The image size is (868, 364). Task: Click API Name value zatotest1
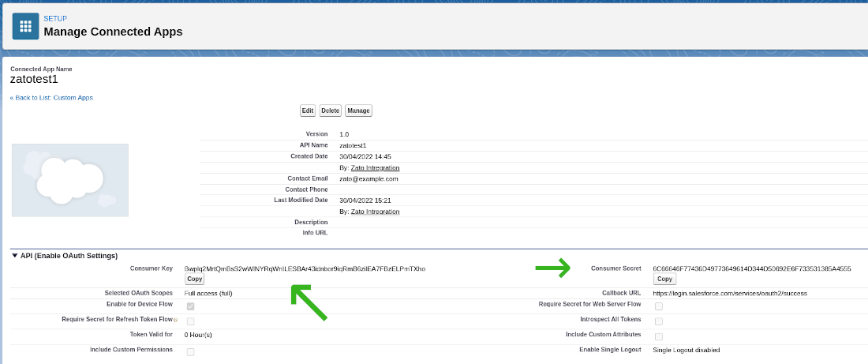pos(353,145)
